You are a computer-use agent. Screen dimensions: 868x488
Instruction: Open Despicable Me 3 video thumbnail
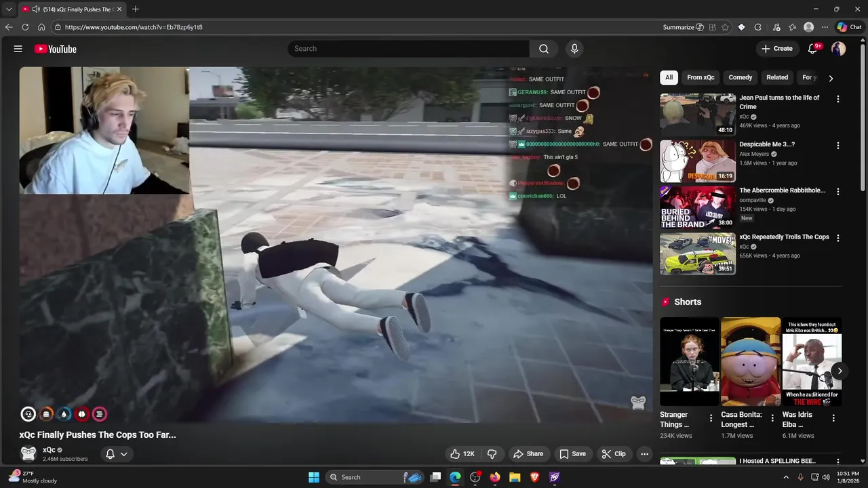click(x=698, y=161)
